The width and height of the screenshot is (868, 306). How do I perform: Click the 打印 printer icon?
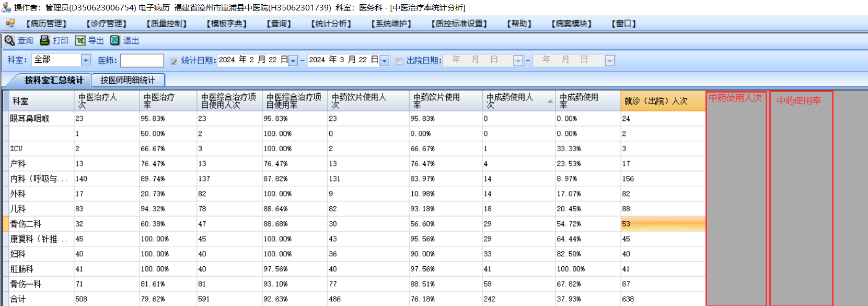[x=45, y=40]
